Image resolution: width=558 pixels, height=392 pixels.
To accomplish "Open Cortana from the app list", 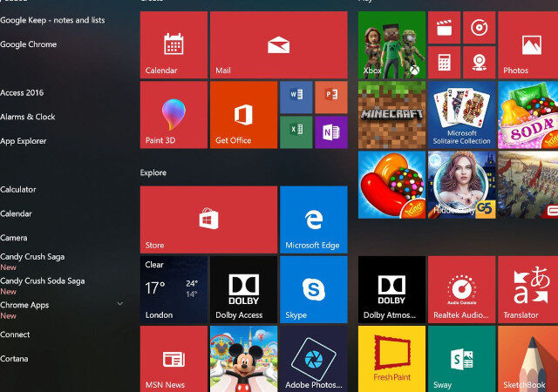I will [15, 359].
